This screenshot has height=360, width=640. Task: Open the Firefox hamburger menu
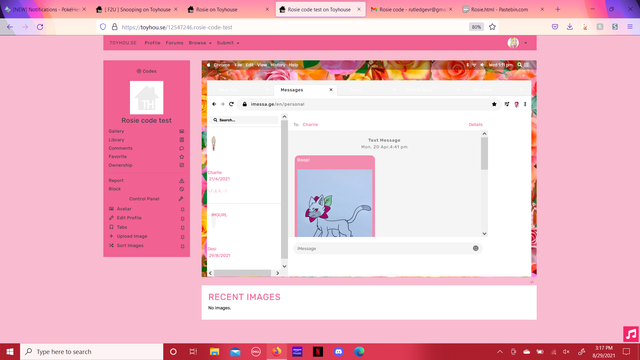click(630, 27)
